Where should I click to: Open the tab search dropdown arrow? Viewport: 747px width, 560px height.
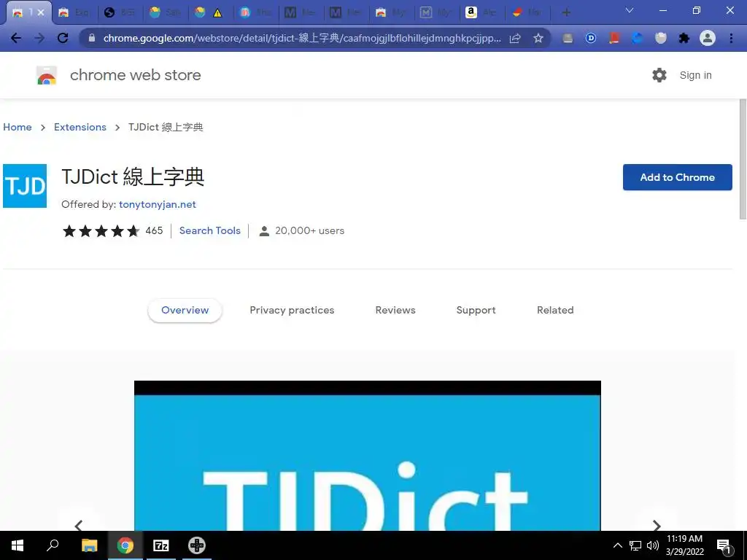point(630,10)
